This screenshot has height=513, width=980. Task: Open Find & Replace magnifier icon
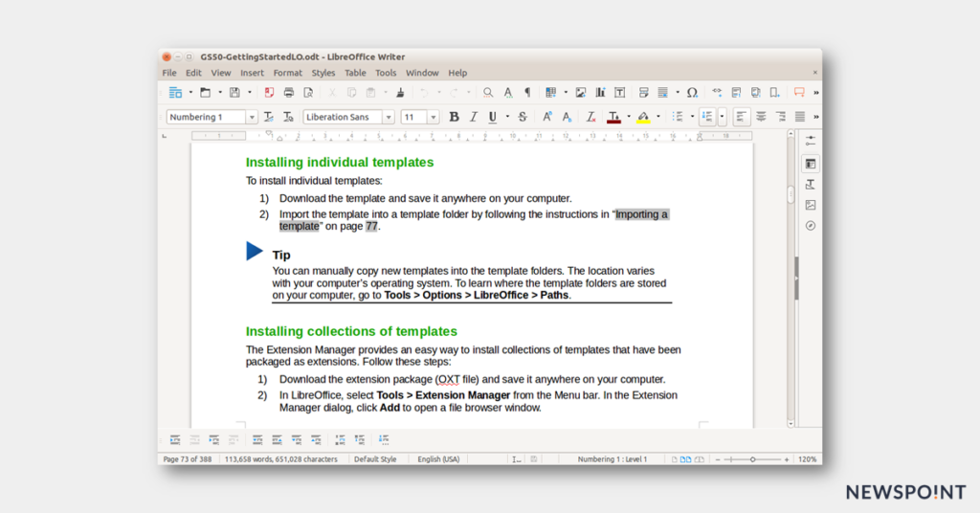[x=488, y=93]
